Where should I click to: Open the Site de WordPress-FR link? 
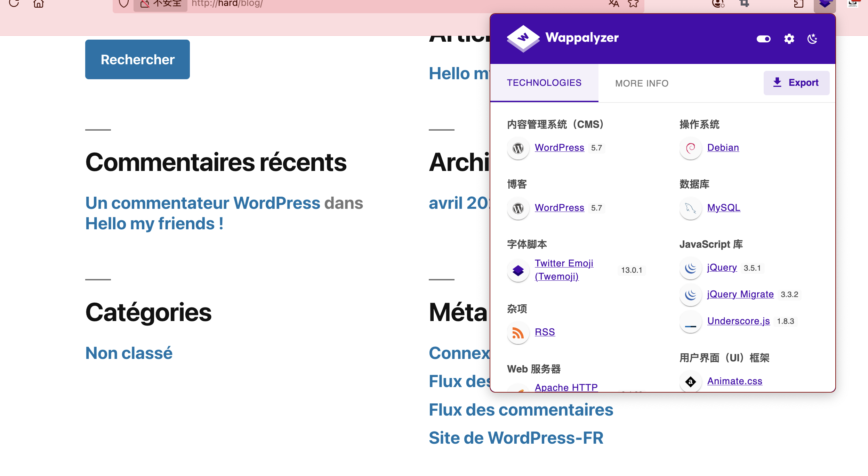coord(516,438)
